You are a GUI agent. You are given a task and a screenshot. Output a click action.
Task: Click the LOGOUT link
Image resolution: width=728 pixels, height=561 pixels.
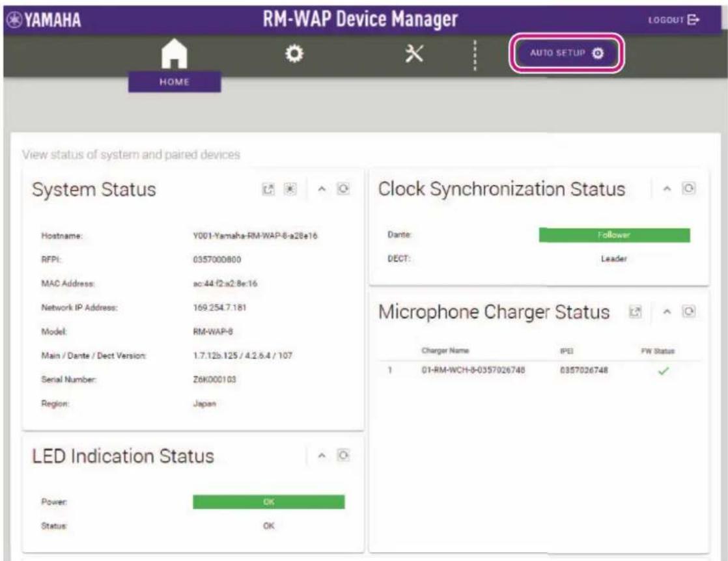tap(674, 20)
